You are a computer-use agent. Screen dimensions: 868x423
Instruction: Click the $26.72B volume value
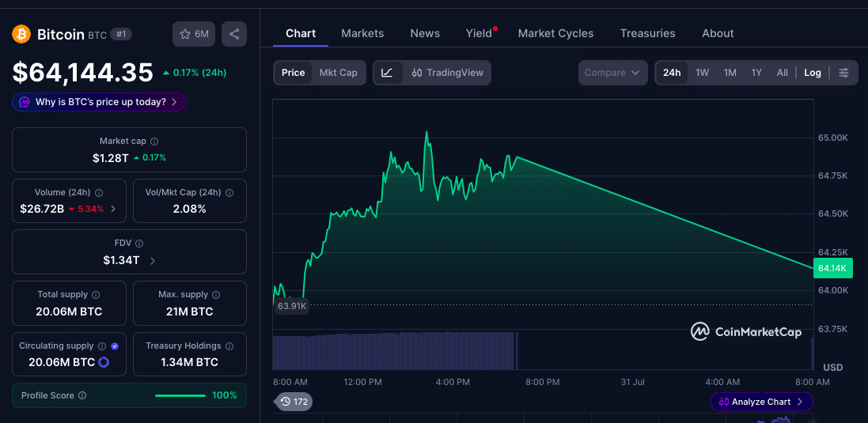(42, 209)
